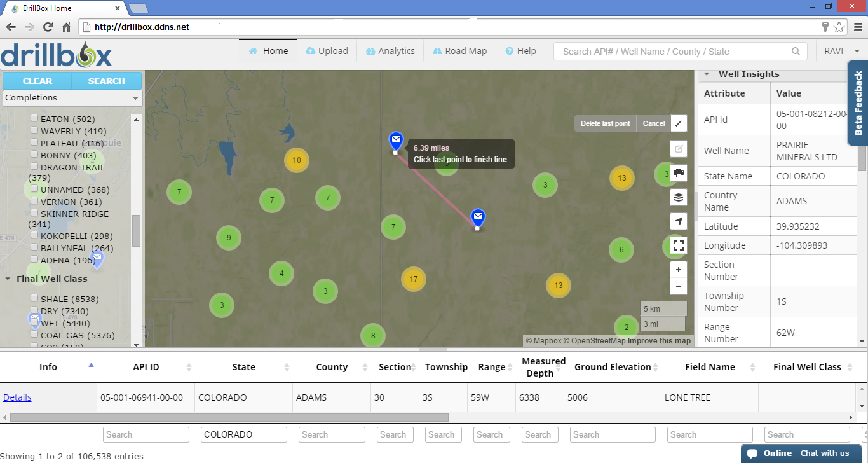868x463 pixels.
Task: Click the search magnifier icon in header
Action: point(796,52)
